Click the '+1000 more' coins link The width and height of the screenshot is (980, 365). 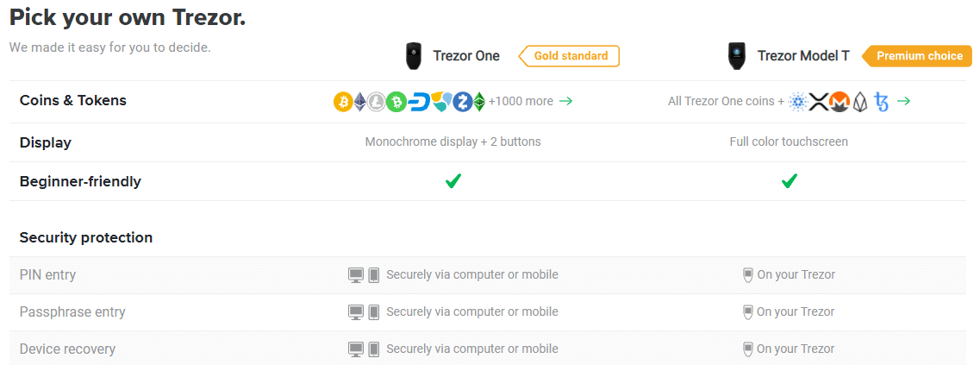click(521, 102)
